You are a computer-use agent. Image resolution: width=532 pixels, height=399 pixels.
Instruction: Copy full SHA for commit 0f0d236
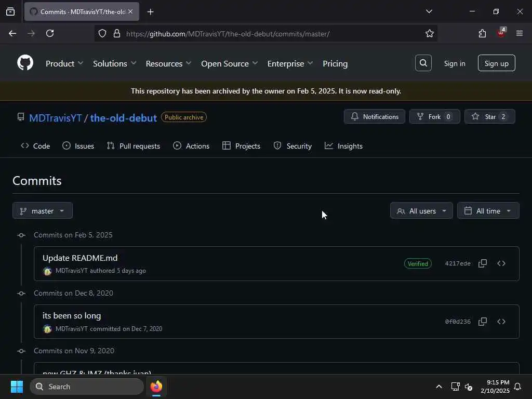point(483,322)
